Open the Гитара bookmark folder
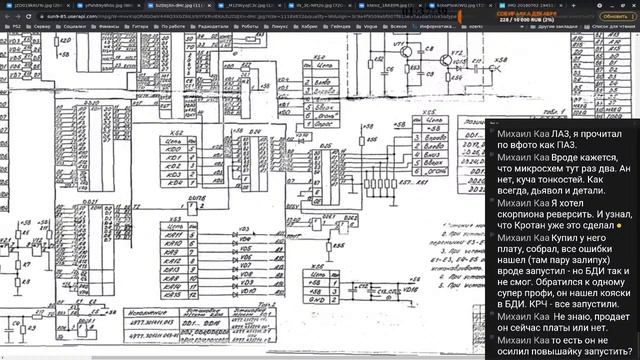 pyautogui.click(x=136, y=27)
